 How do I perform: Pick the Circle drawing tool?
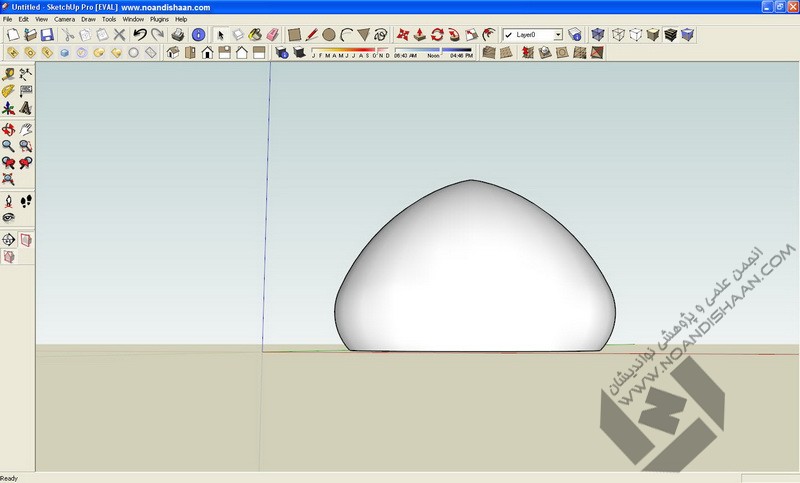328,35
